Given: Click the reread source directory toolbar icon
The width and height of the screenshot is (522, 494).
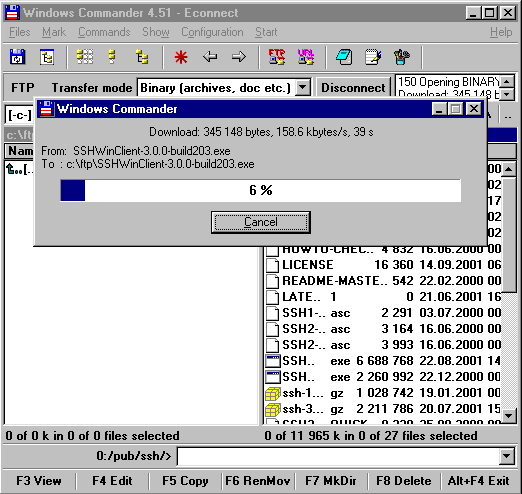Looking at the screenshot, I should point(17,57).
